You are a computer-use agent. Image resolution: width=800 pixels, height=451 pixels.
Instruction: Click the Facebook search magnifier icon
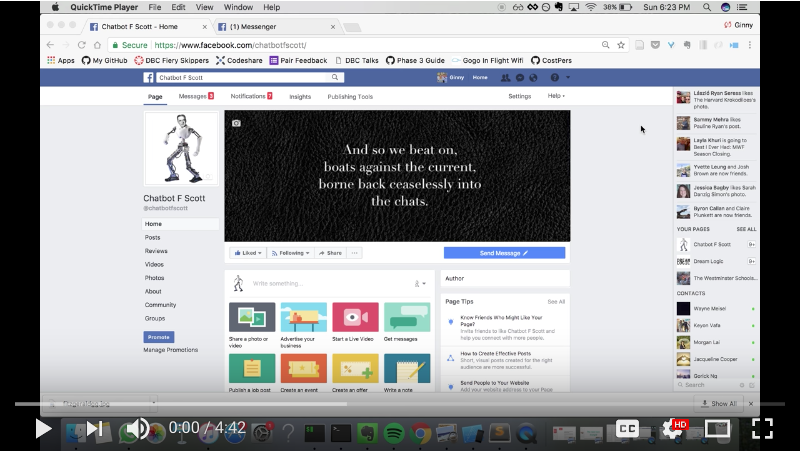pyautogui.click(x=335, y=78)
